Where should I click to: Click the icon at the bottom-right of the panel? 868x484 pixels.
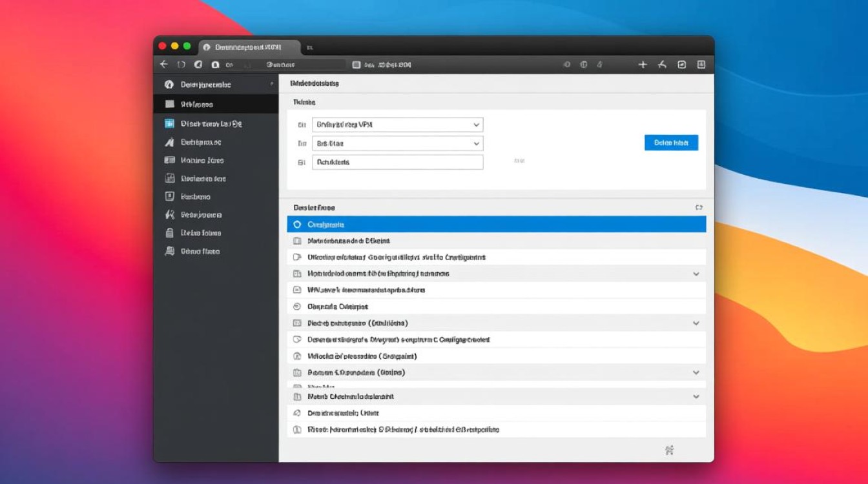(x=669, y=450)
